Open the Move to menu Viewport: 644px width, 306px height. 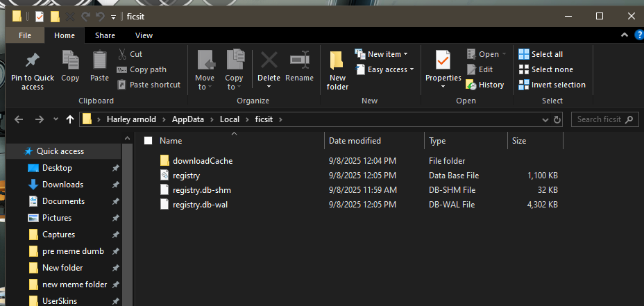[x=205, y=70]
